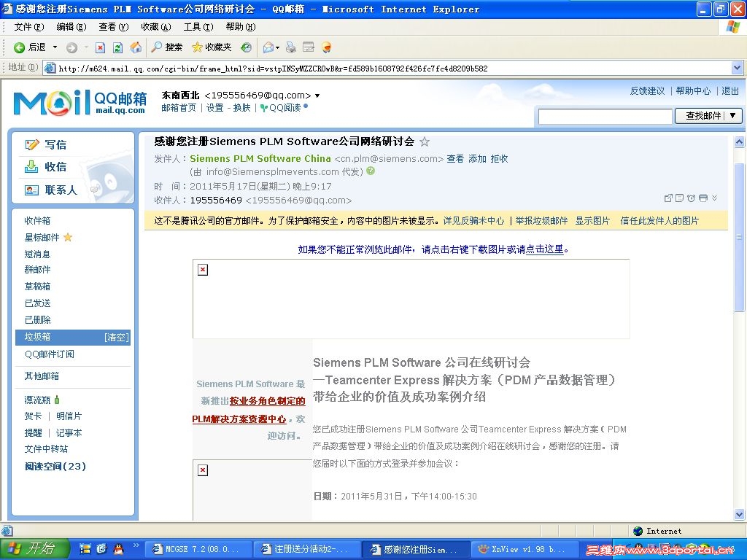The width and height of the screenshot is (747, 560).
Task: Click the add note icon in mail header
Action: [x=680, y=198]
